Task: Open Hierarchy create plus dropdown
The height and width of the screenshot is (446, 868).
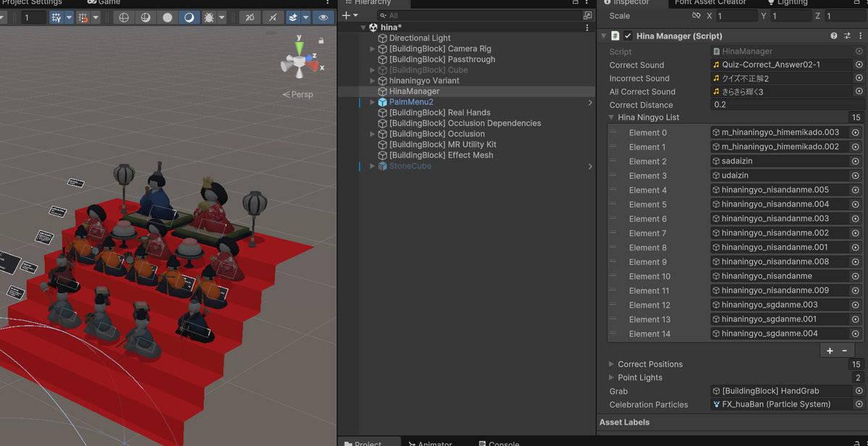Action: [349, 15]
